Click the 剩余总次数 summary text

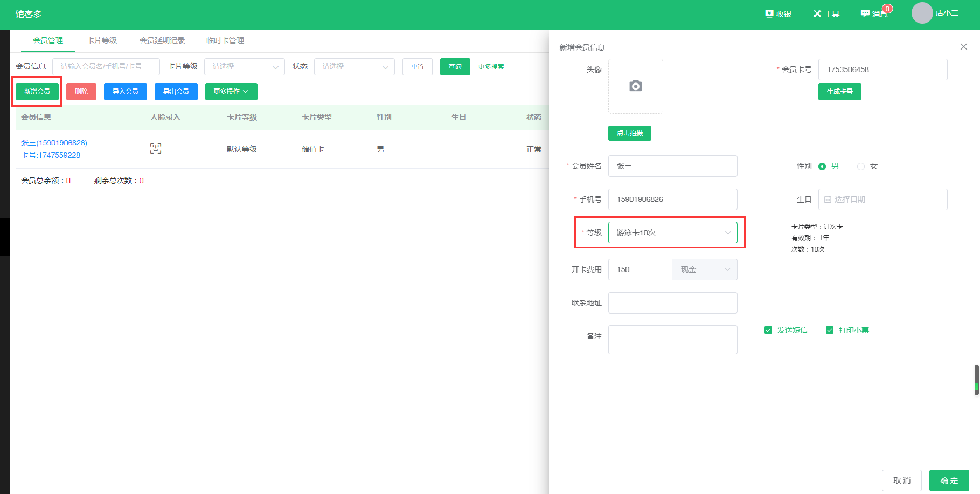[x=119, y=180]
